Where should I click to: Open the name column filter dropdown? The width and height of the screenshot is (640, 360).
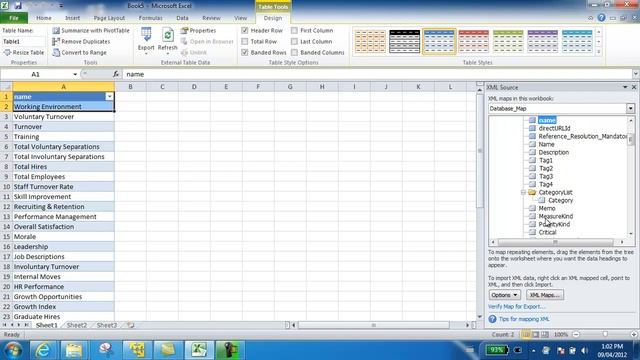(109, 97)
